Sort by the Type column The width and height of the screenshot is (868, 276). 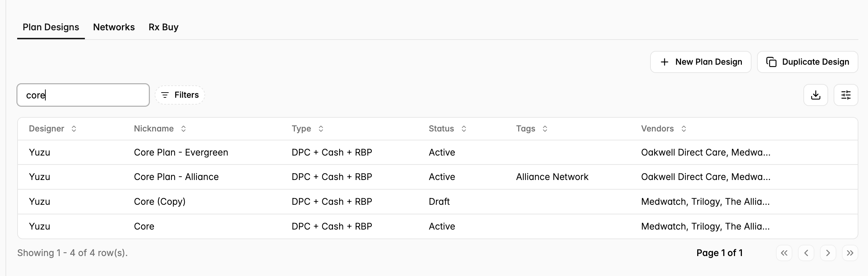coord(308,129)
